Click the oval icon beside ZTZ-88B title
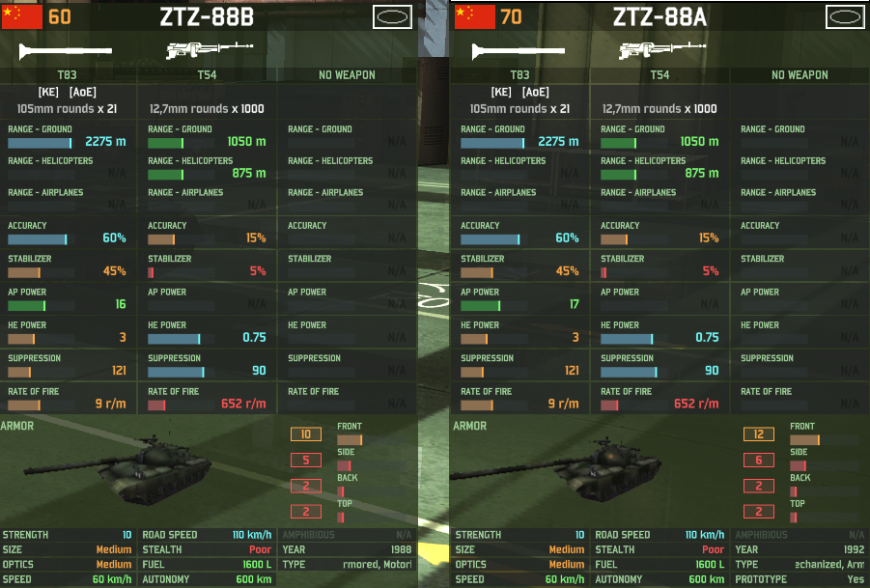 392,17
